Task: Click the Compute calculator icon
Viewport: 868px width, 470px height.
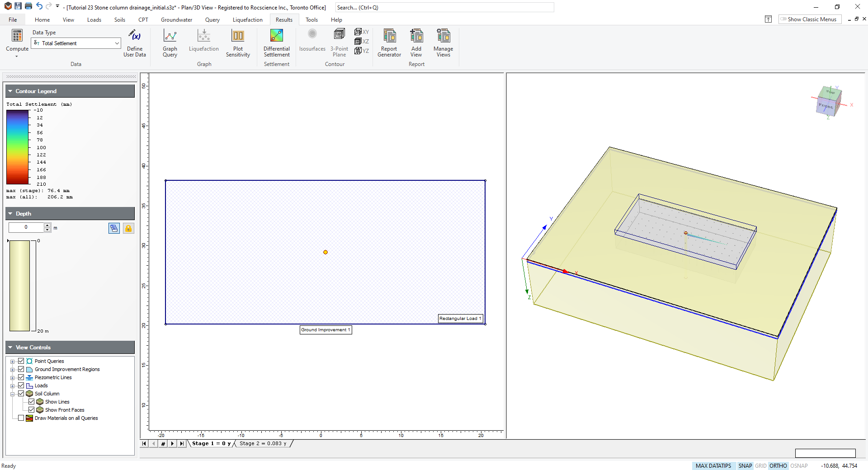Action: point(17,36)
